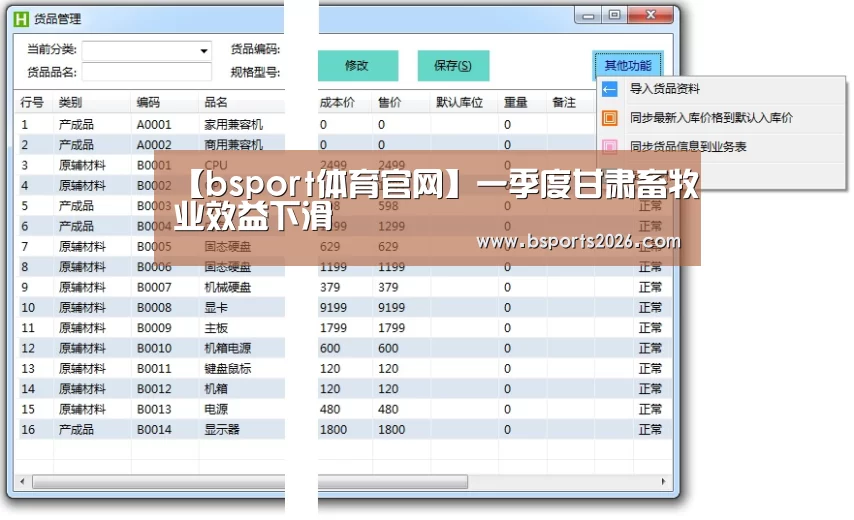Select the 机箱电源 item name

228,348
